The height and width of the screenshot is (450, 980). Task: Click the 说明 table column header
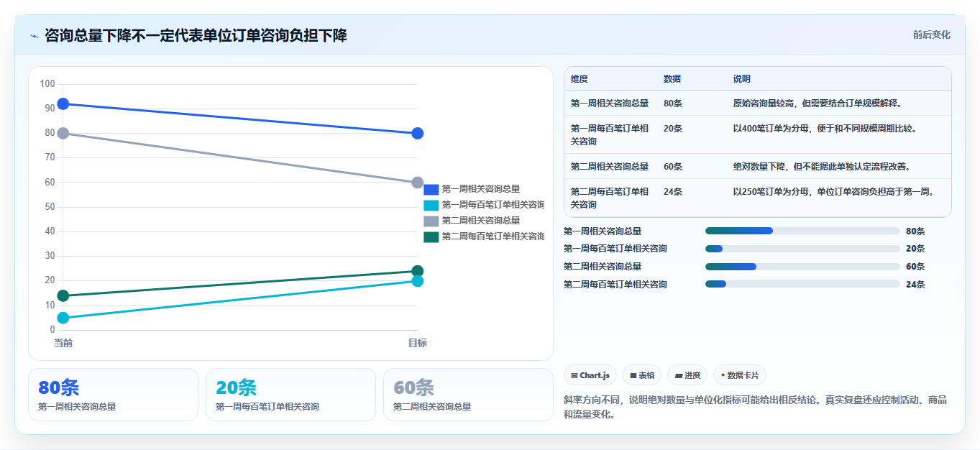pos(742,79)
